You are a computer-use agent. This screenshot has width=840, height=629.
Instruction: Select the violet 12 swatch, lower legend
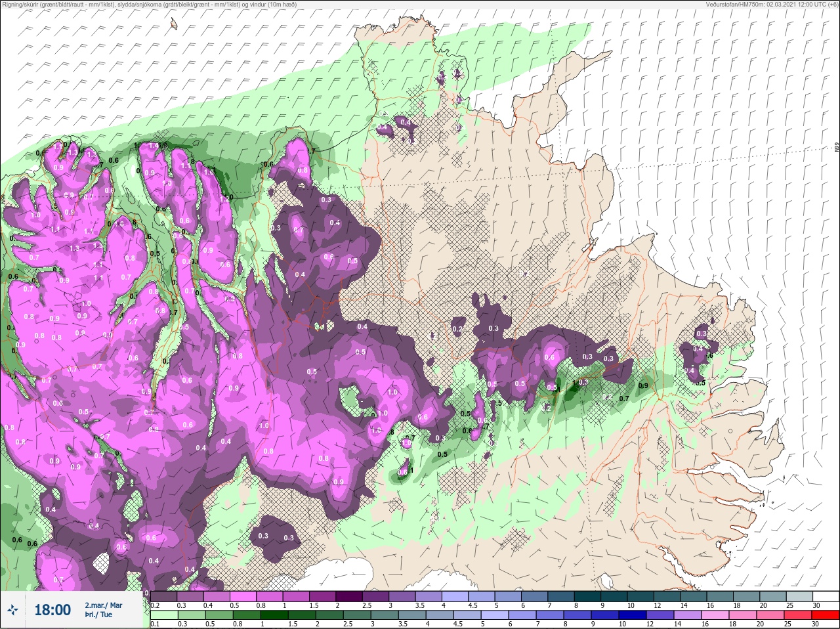coord(660,615)
